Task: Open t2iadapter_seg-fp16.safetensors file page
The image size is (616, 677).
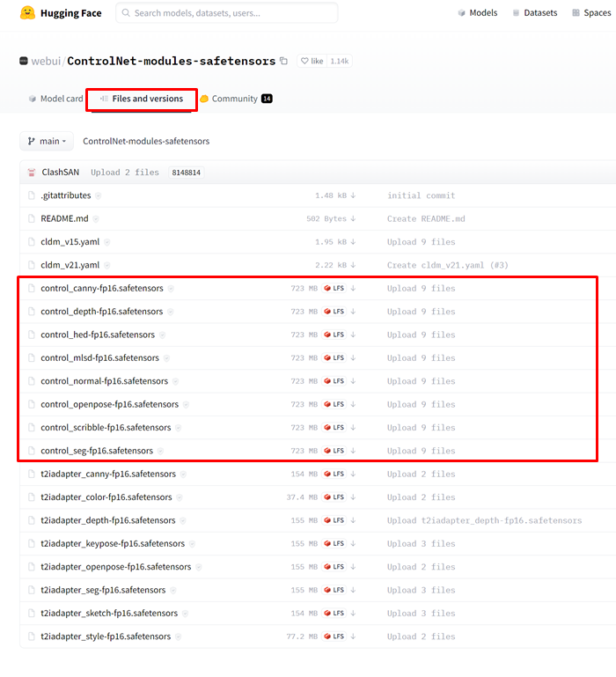Action: (x=103, y=590)
